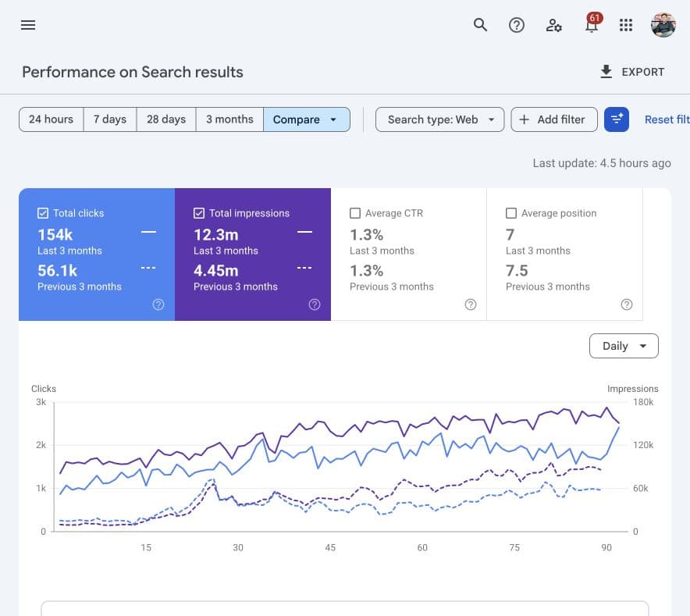Click help icon on Average position card
The image size is (690, 616).
click(627, 304)
